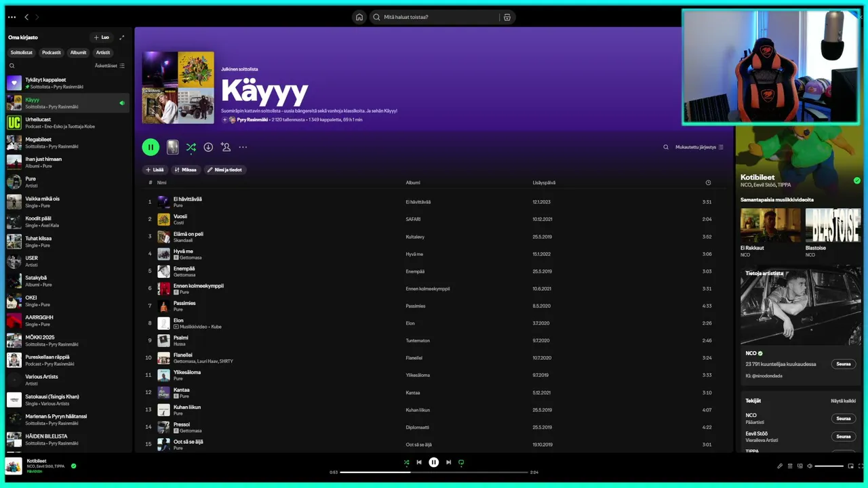Screen dimensions: 868x488
Task: Open Tykätyt kappaleet in the library
Action: (67, 83)
